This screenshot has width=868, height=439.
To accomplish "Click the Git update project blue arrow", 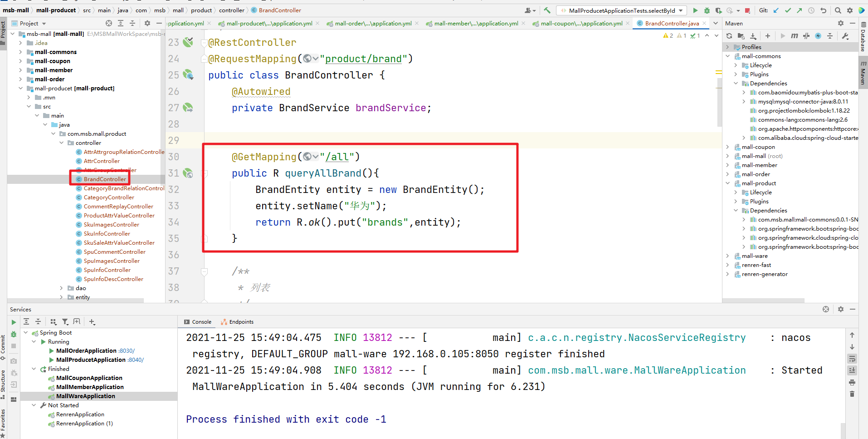I will pos(776,10).
